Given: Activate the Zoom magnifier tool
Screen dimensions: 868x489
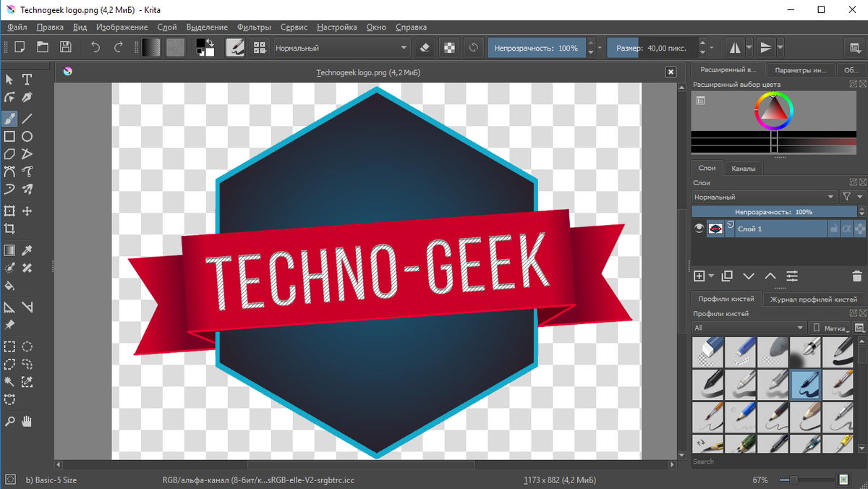Looking at the screenshot, I should [9, 420].
